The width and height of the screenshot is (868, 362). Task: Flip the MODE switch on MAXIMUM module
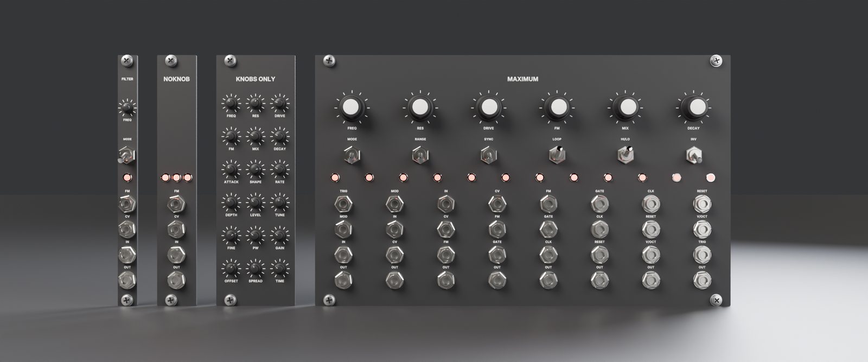[351, 156]
